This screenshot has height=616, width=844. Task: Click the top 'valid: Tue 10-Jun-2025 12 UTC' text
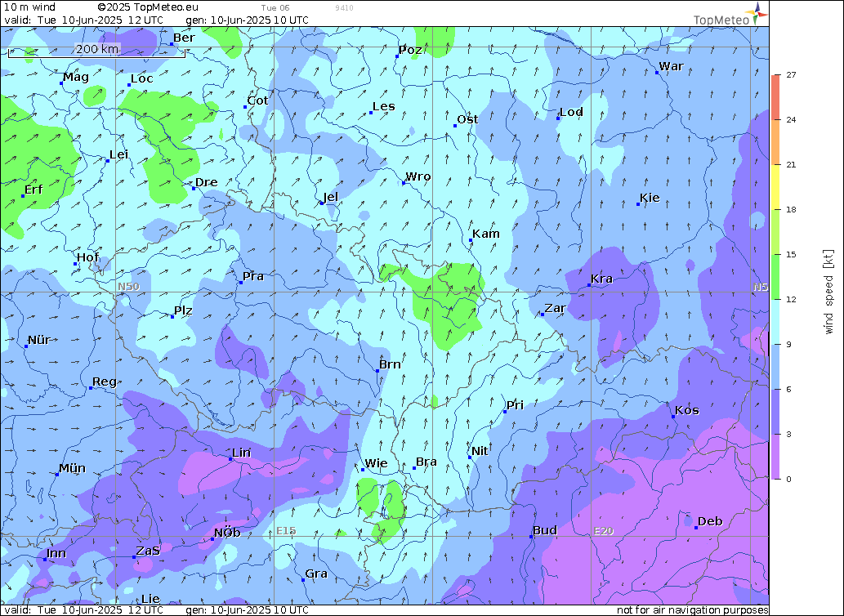click(83, 20)
